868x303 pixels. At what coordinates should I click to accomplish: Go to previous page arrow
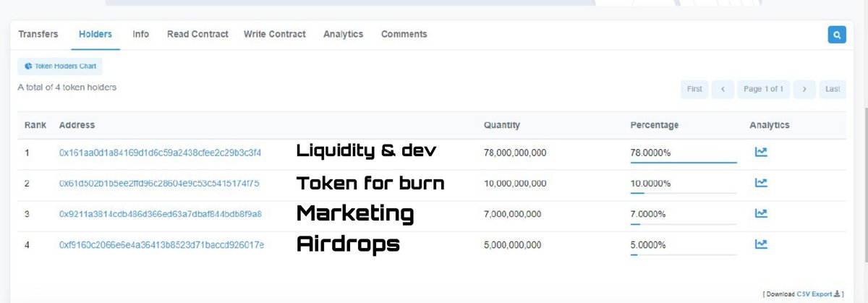coord(723,89)
